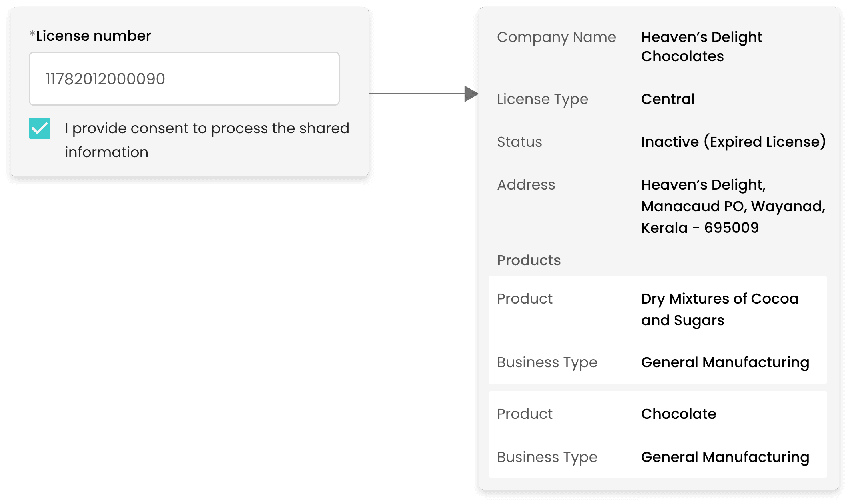Click the "License Type" label
The width and height of the screenshot is (850, 504).
coord(542,99)
